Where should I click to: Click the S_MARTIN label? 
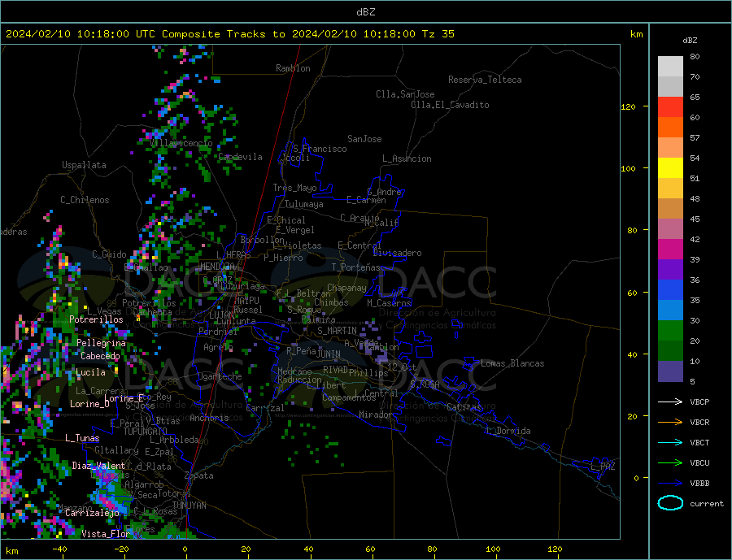(x=337, y=331)
